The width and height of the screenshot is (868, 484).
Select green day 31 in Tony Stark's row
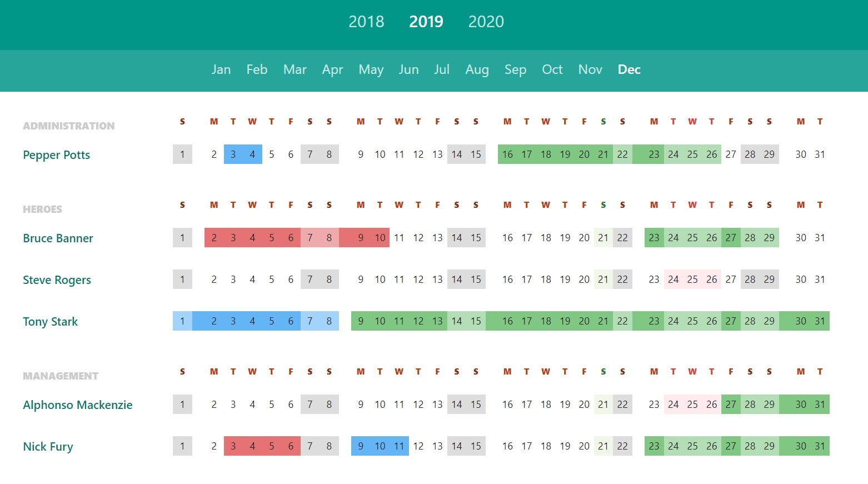[820, 321]
